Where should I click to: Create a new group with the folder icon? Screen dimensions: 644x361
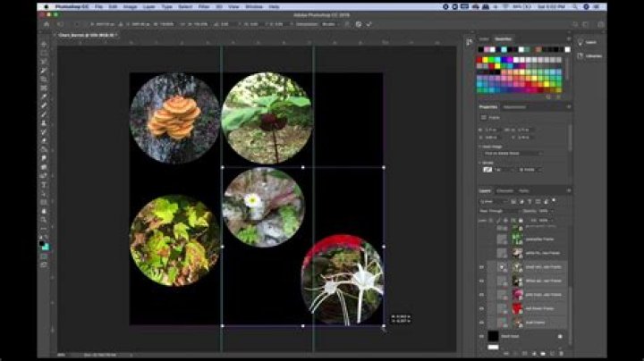pyautogui.click(x=543, y=353)
